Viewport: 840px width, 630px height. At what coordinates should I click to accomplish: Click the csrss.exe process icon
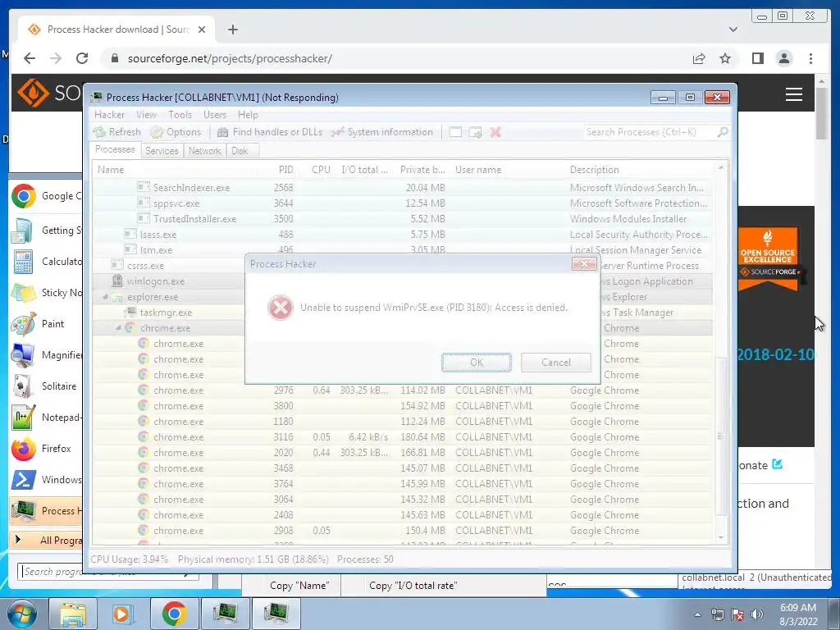[116, 265]
